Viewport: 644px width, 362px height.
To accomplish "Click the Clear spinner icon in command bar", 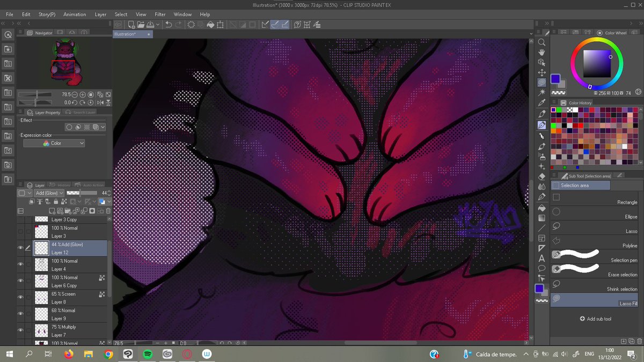I will point(190,24).
